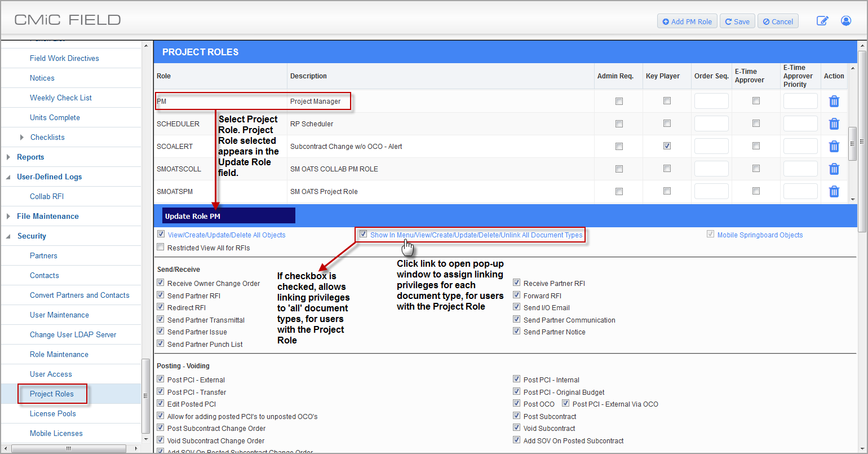Collapse the Security section
Image resolution: width=868 pixels, height=454 pixels.
[x=8, y=236]
